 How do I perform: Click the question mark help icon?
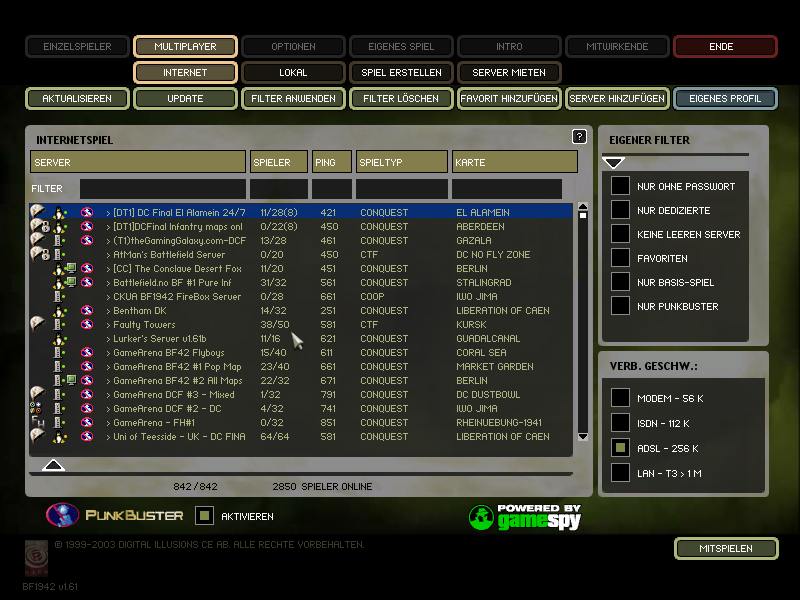pyautogui.click(x=579, y=137)
